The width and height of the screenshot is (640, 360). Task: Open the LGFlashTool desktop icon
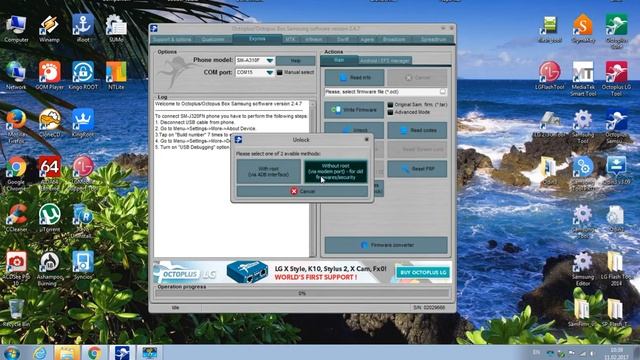point(549,76)
